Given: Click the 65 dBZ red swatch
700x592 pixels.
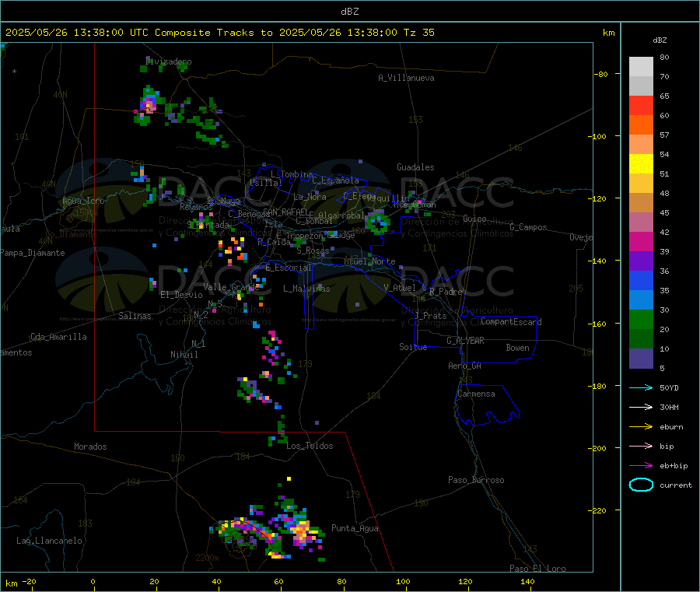Looking at the screenshot, I should (641, 105).
